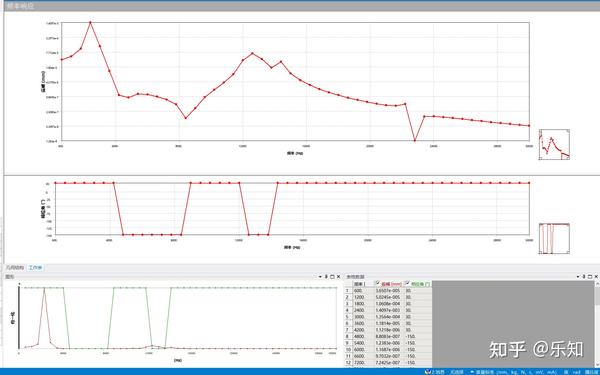This screenshot has width=600, height=375.
Task: Select amplitude value 7.2425e-007
Action: click(389, 363)
